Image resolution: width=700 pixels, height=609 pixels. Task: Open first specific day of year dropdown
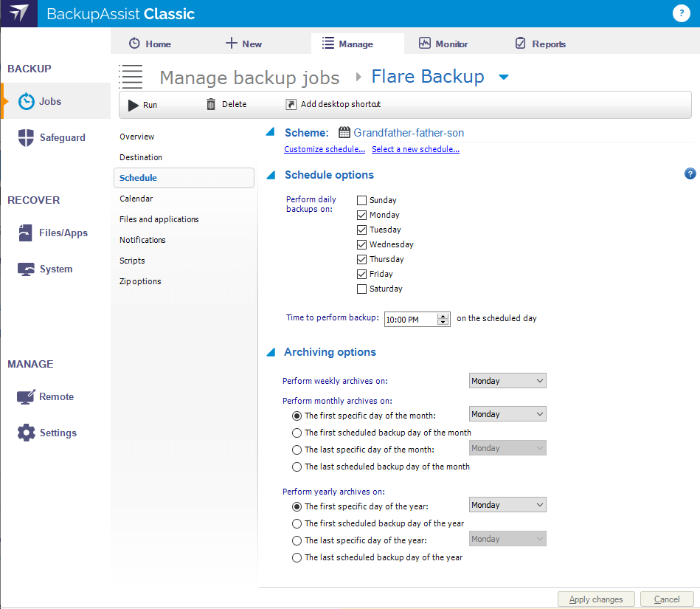(507, 505)
